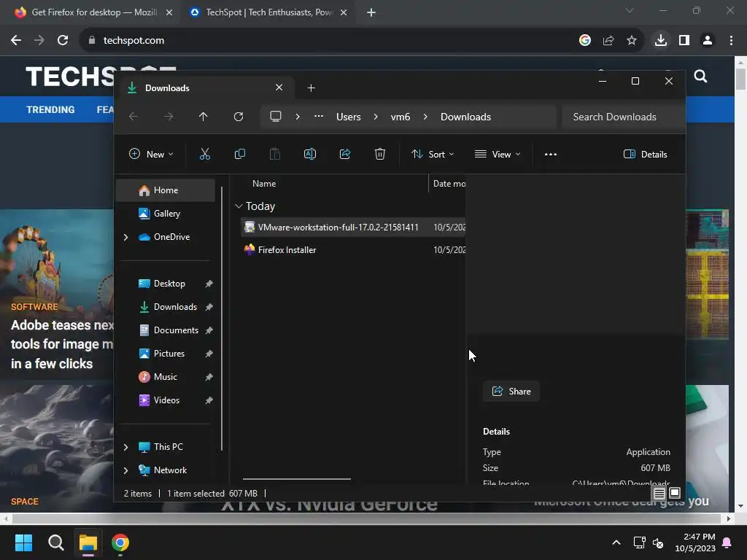Open the pinned Documents folder
The height and width of the screenshot is (560, 747).
click(166, 330)
